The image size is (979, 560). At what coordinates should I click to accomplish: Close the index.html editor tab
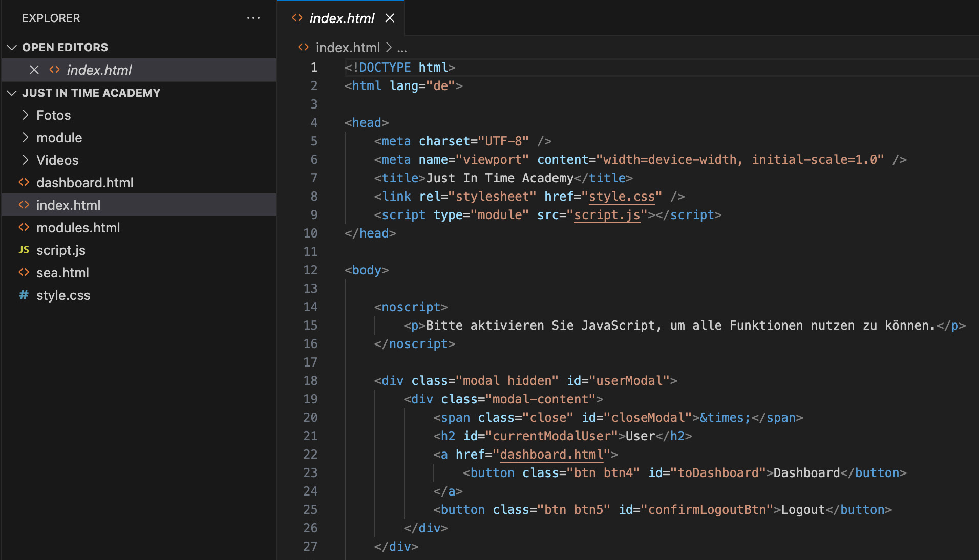pos(390,18)
